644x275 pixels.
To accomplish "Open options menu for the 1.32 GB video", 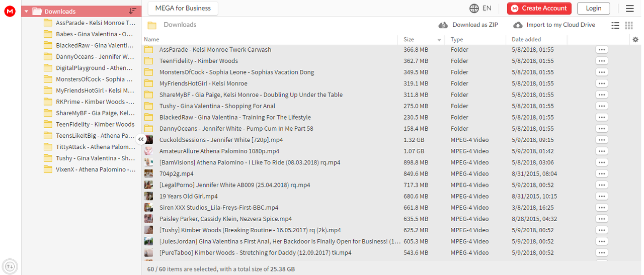I will (x=602, y=140).
